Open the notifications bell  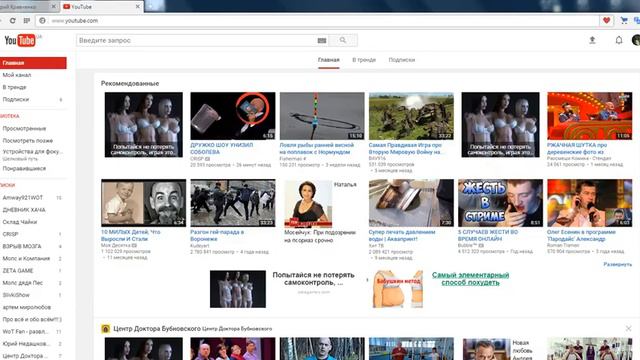[619, 40]
